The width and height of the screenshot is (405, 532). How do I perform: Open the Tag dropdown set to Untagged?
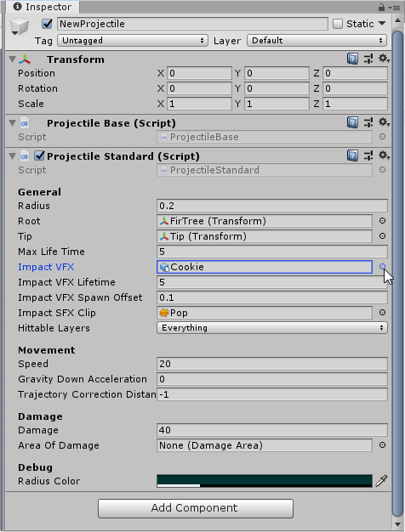click(x=133, y=41)
